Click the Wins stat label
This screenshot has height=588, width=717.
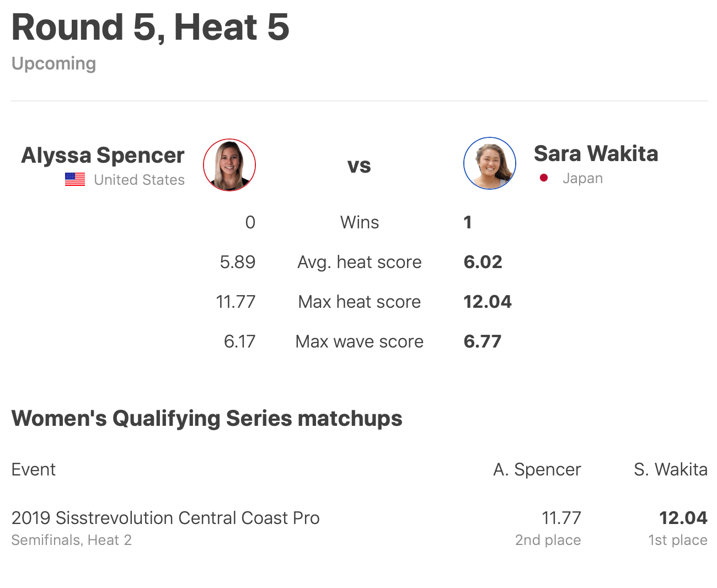tap(360, 222)
